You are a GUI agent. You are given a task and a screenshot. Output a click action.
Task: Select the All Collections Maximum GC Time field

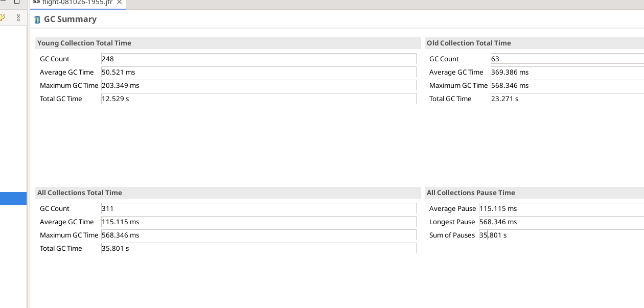click(x=259, y=235)
